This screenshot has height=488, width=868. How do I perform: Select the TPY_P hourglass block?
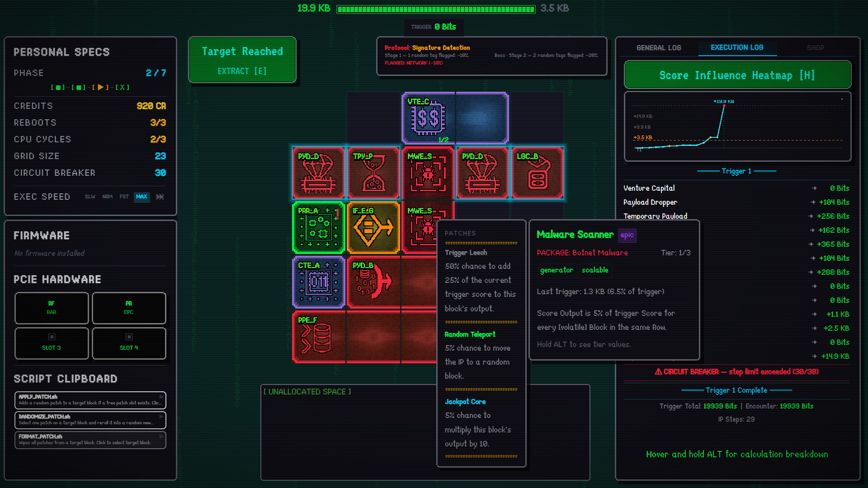click(x=373, y=173)
